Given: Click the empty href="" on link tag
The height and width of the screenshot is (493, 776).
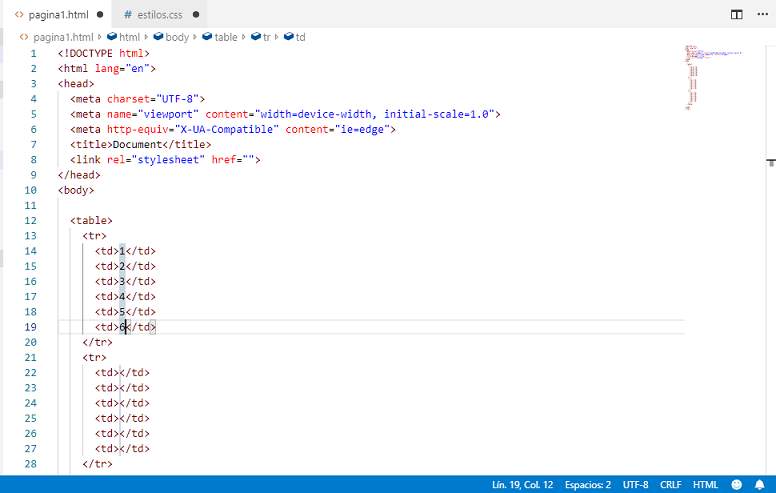Looking at the screenshot, I should 233,160.
